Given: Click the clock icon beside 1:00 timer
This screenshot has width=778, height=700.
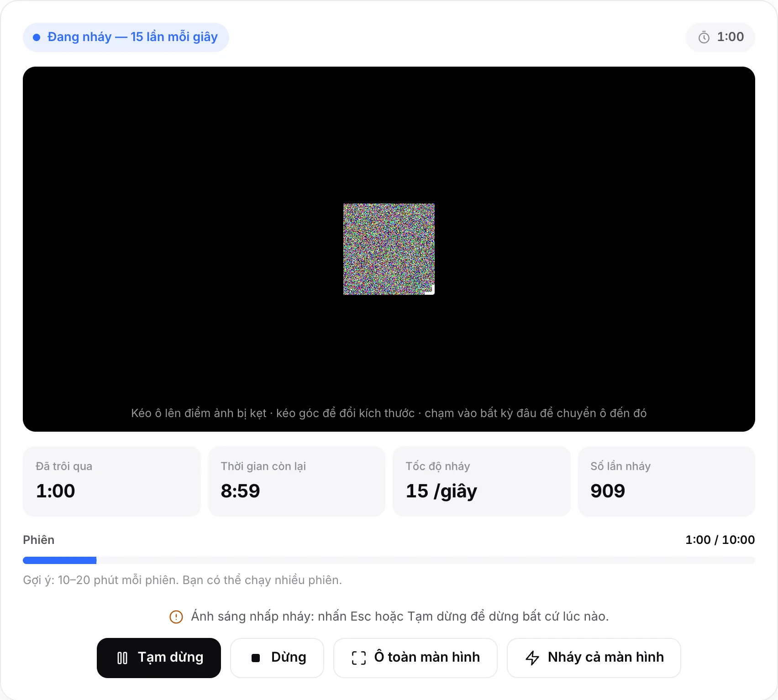Looking at the screenshot, I should 704,37.
